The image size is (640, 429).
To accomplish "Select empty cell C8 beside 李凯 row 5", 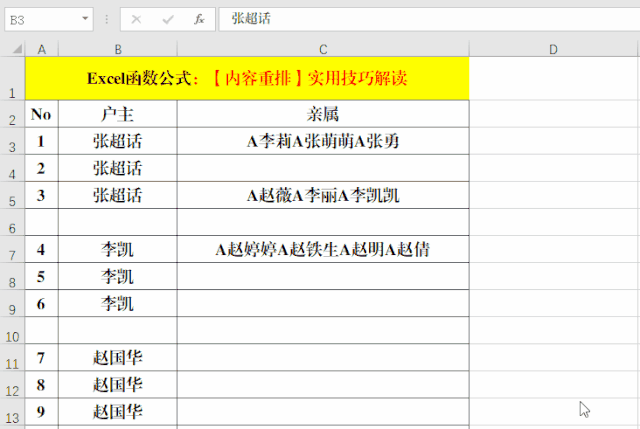I will 323,276.
